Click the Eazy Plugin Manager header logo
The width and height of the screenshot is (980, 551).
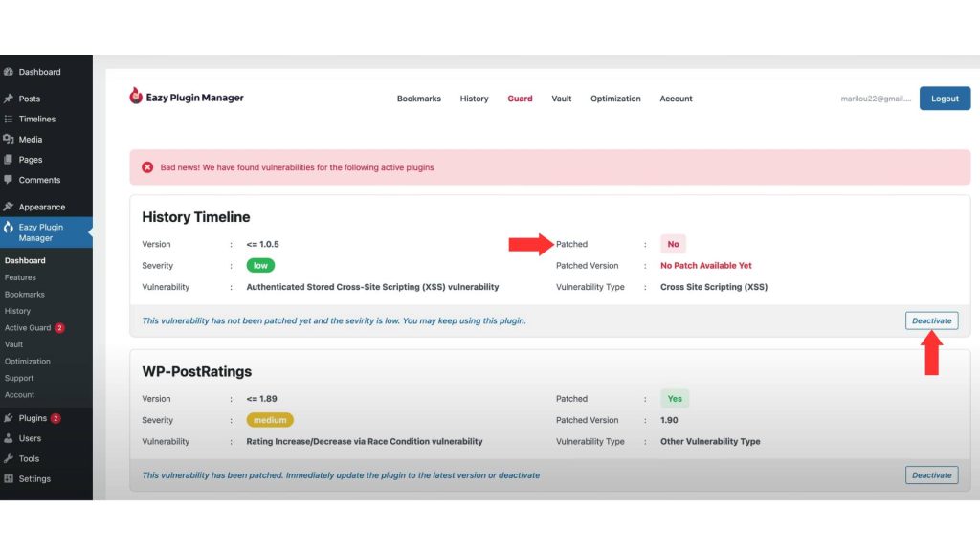click(187, 97)
